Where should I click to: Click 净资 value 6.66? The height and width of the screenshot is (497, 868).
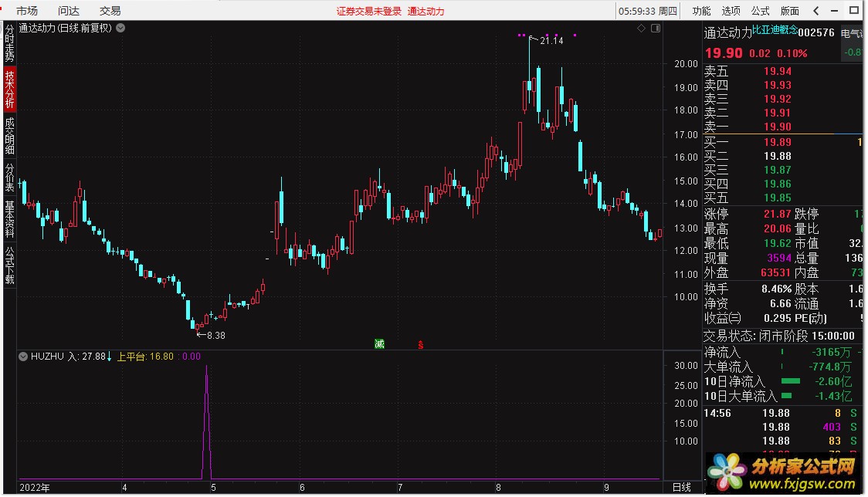coord(781,303)
